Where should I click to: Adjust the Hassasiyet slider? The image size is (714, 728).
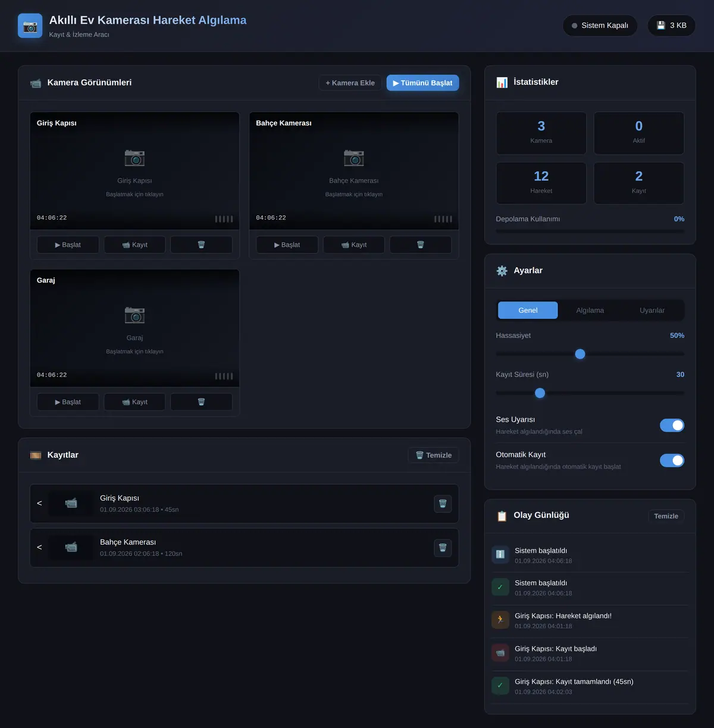(x=590, y=354)
